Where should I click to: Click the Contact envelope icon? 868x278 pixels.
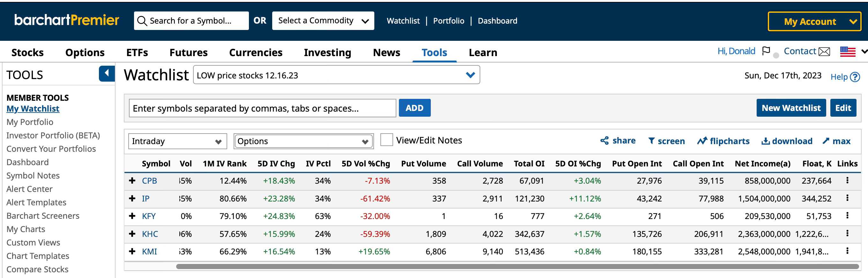tap(824, 52)
